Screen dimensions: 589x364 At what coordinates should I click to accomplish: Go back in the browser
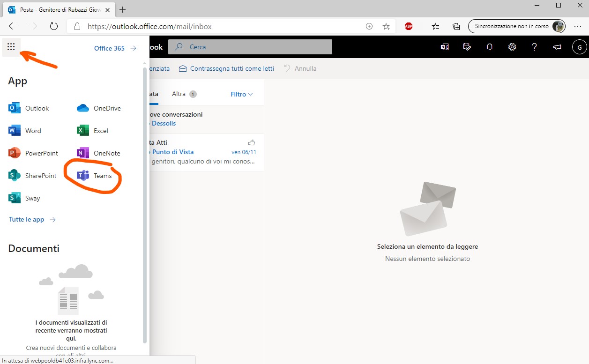[13, 26]
